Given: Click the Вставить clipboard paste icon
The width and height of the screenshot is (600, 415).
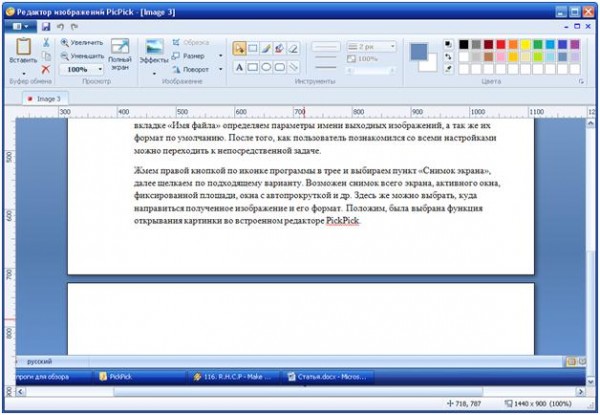Looking at the screenshot, I should pos(23,47).
